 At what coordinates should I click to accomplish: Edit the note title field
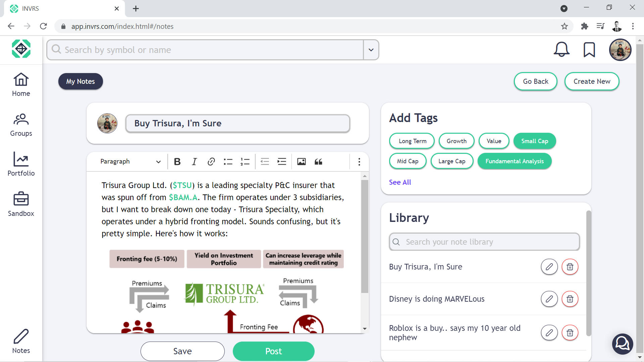pos(238,123)
